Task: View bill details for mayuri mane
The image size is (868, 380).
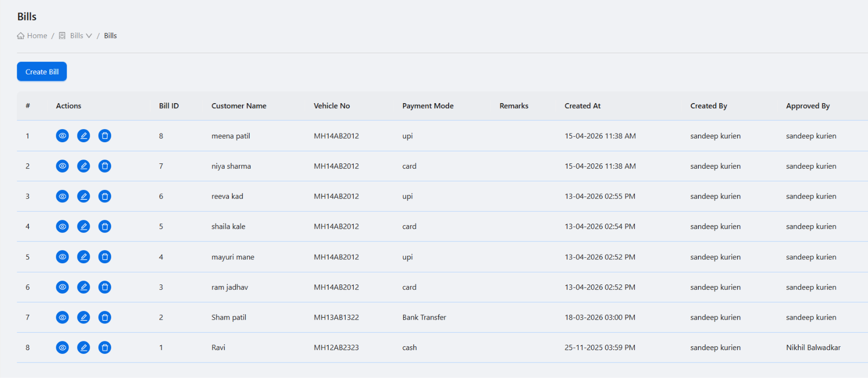Action: 62,257
